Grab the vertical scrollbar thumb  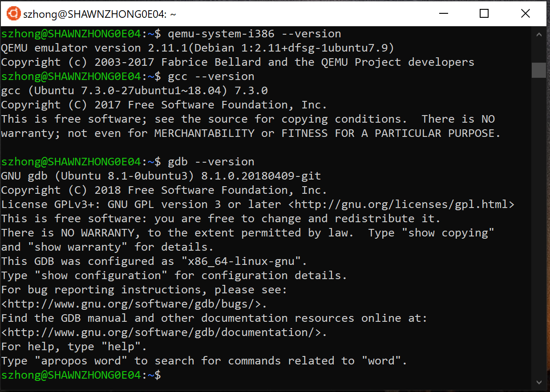(x=538, y=70)
